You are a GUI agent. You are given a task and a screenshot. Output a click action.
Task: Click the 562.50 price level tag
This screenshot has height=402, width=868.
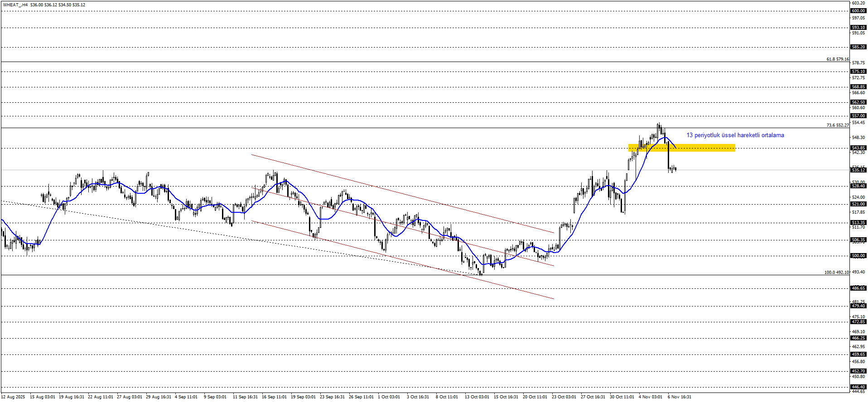(858, 102)
